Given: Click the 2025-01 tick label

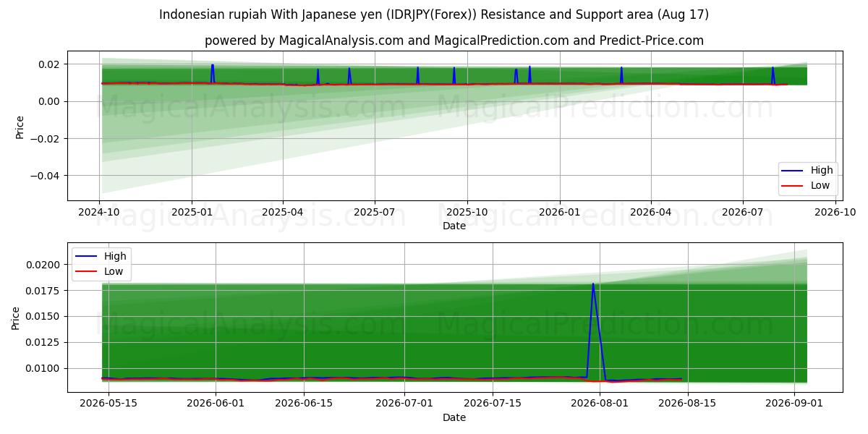Looking at the screenshot, I should click(x=192, y=213).
